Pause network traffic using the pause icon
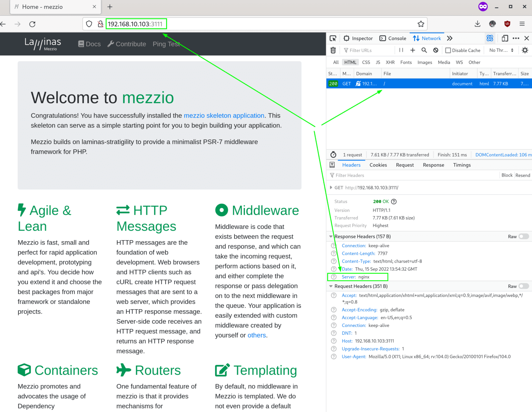The height and width of the screenshot is (412, 532). click(401, 50)
